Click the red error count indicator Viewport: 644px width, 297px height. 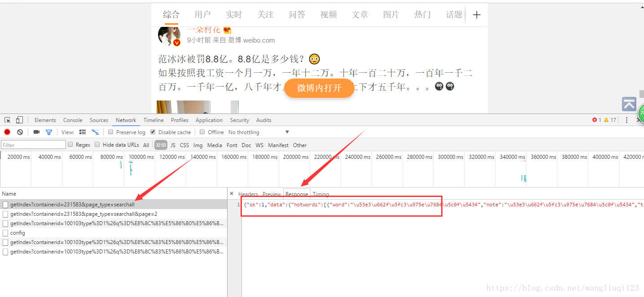[596, 120]
